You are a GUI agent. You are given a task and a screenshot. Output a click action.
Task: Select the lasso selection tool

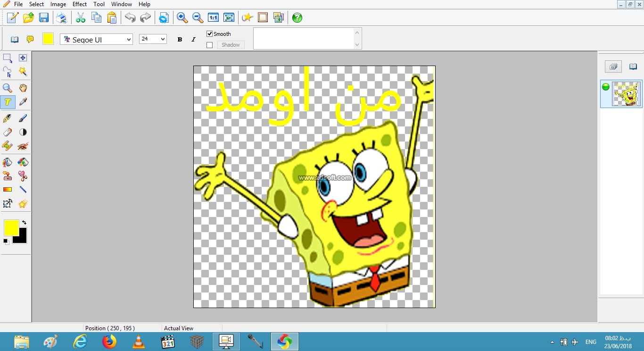[x=8, y=72]
